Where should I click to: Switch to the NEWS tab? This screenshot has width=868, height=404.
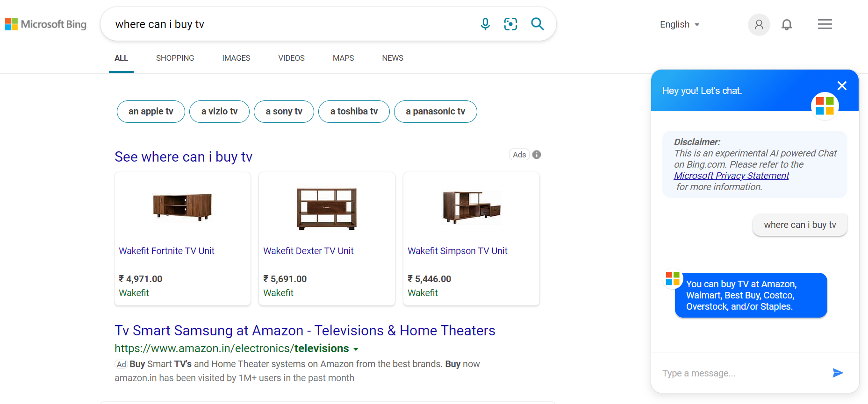click(x=393, y=58)
